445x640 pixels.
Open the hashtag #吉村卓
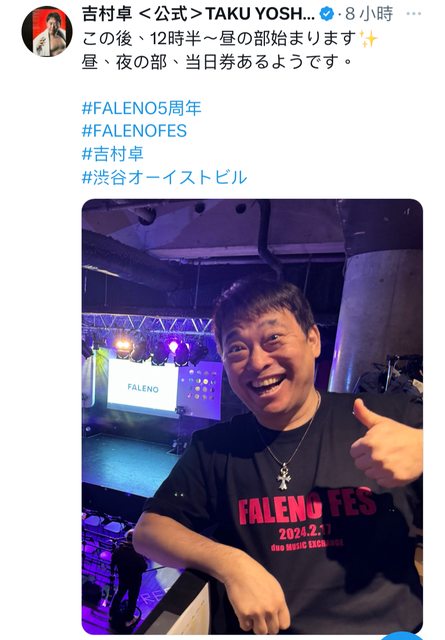(113, 154)
